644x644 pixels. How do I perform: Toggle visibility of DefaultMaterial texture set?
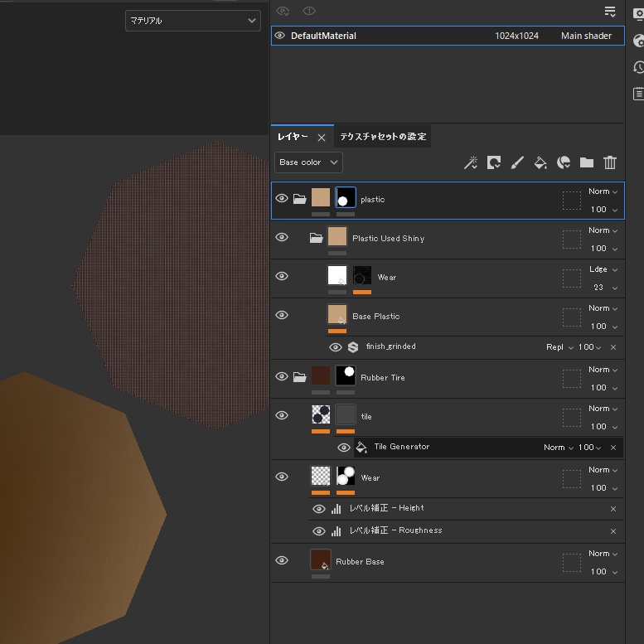280,36
